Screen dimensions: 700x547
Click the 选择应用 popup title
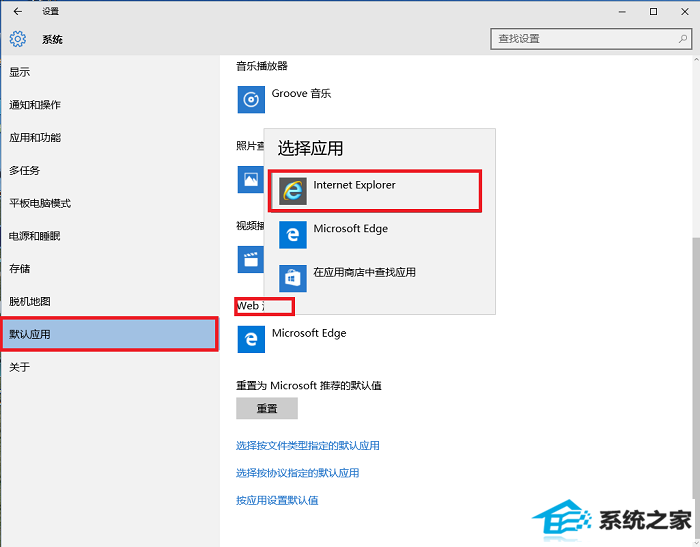coord(310,148)
